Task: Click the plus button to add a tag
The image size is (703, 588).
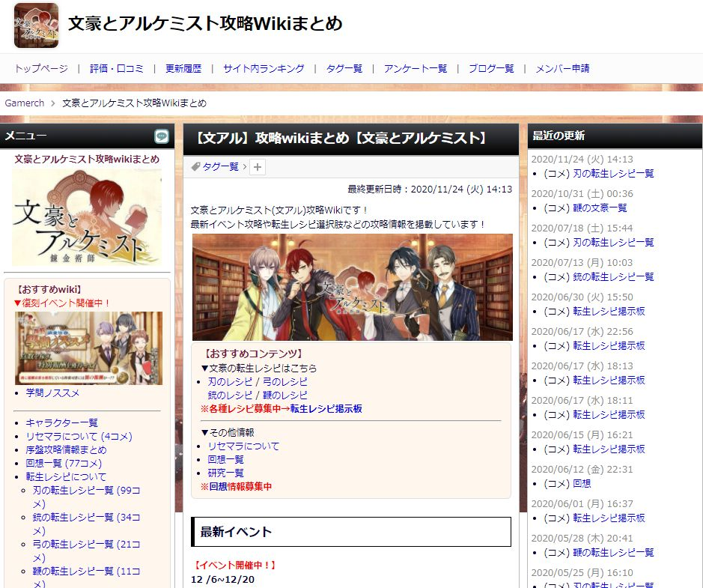Action: click(258, 167)
